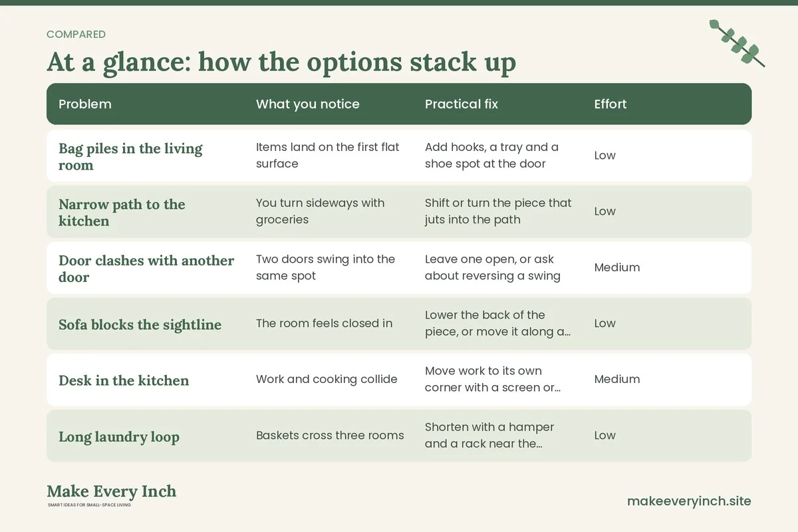Viewport: 798px width, 532px height.
Task: Click the Desk in the kitchen title
Action: click(124, 380)
